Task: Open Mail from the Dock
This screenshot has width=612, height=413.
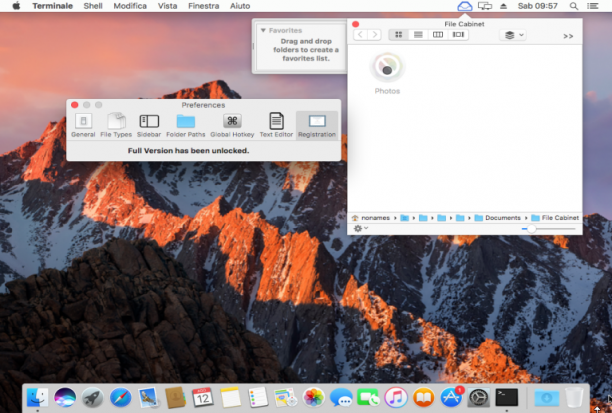Action: pos(148,397)
